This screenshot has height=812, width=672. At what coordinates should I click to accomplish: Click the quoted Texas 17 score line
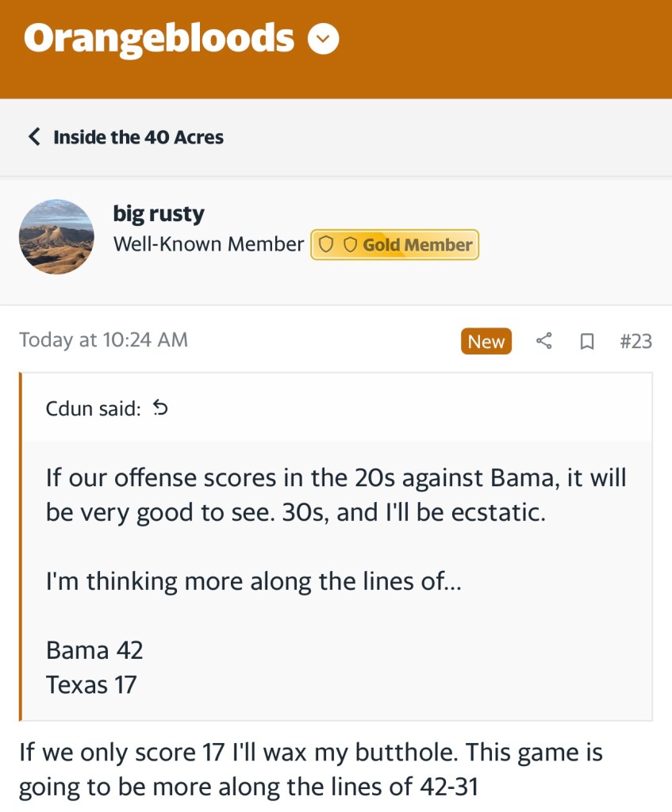91,684
